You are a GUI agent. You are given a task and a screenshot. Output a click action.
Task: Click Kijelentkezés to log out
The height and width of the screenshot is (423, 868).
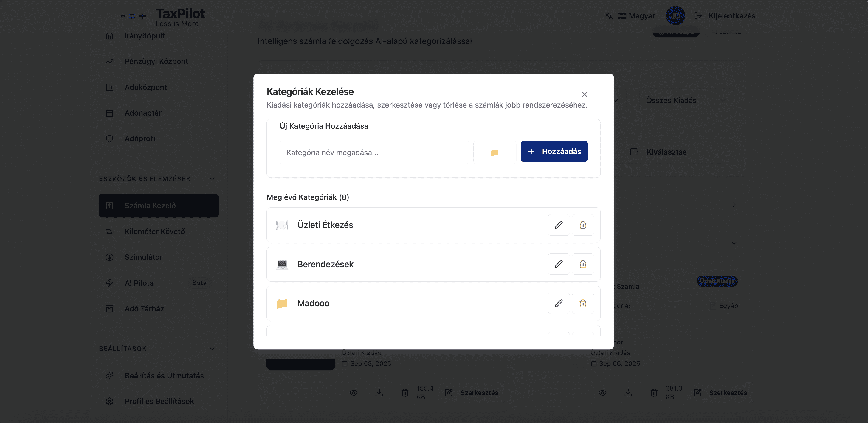point(731,16)
